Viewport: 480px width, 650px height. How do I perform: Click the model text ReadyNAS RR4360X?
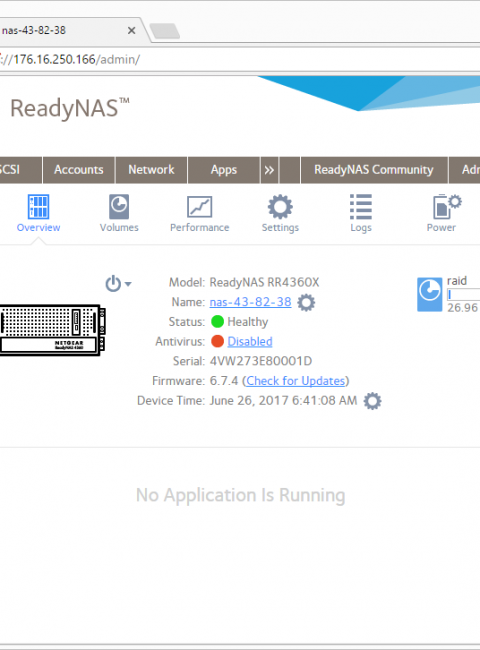(264, 282)
